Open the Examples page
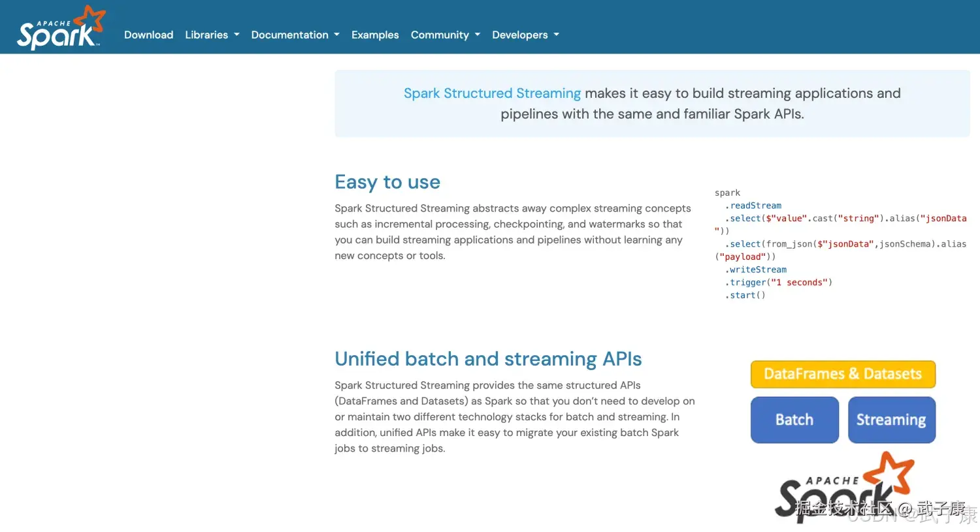Image resolution: width=980 pixels, height=532 pixels. [x=375, y=35]
